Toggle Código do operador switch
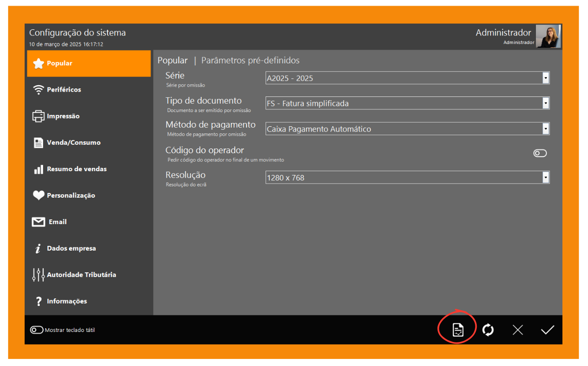The height and width of the screenshot is (366, 588). pyautogui.click(x=540, y=153)
